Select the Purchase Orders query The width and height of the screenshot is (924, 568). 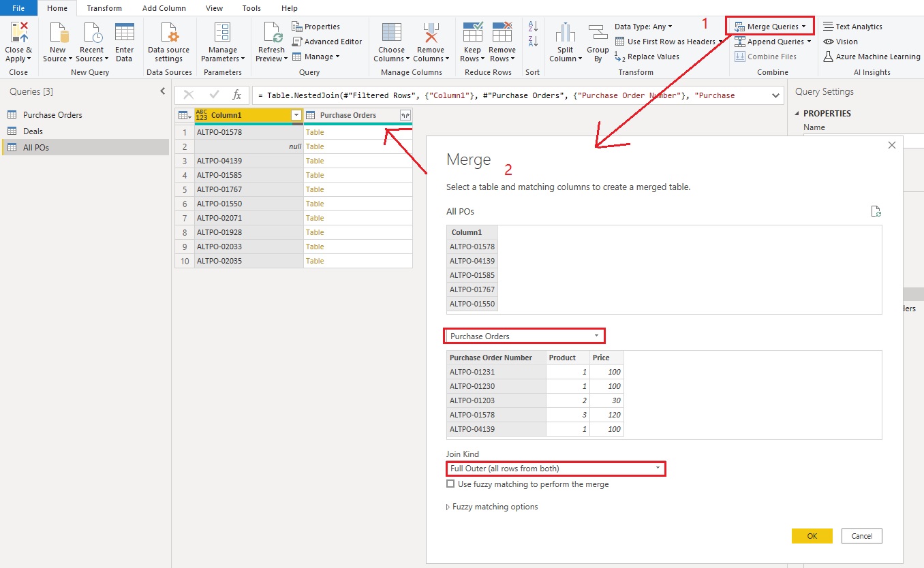(52, 115)
